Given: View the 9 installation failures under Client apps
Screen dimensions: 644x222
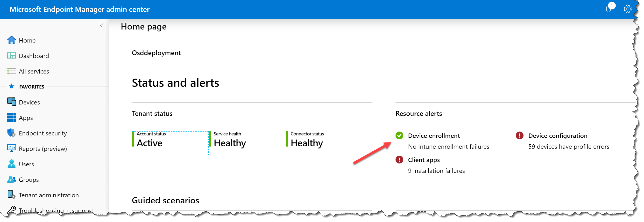Looking at the screenshot, I should pyautogui.click(x=436, y=171).
